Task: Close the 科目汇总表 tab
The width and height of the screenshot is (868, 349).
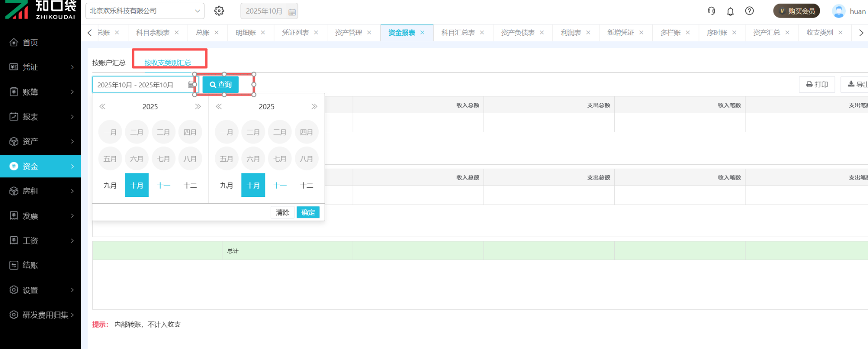Action: [x=482, y=33]
